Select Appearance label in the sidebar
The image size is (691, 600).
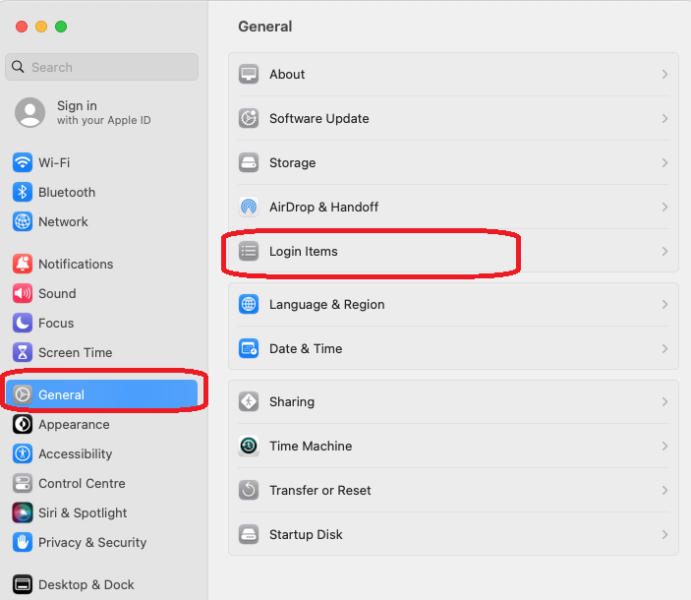(74, 424)
